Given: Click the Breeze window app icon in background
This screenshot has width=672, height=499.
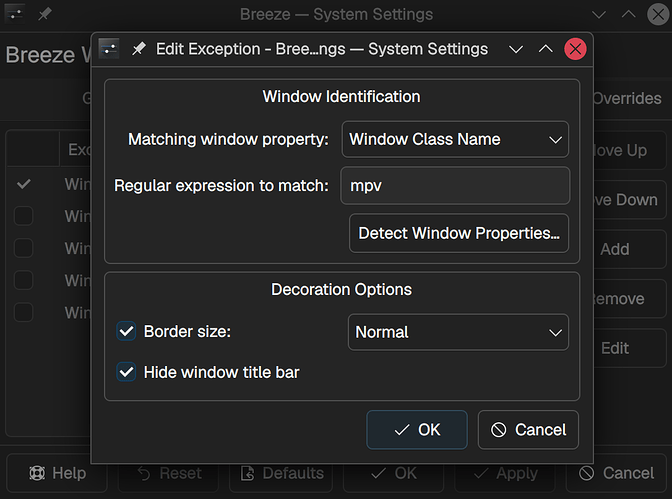Looking at the screenshot, I should [x=15, y=14].
